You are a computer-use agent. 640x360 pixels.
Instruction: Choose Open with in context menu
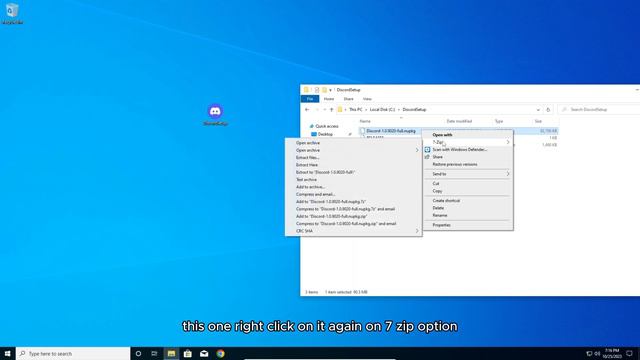click(467, 135)
